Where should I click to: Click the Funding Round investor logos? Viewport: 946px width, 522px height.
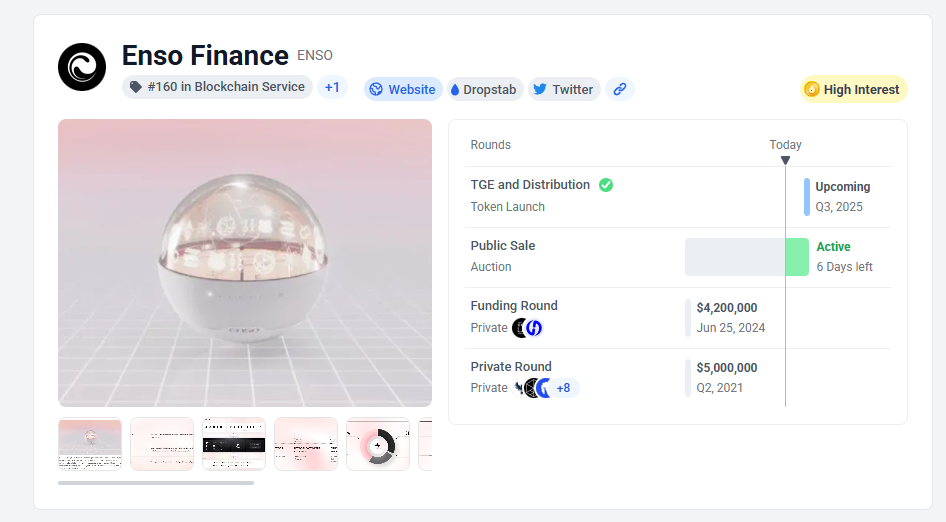(527, 328)
